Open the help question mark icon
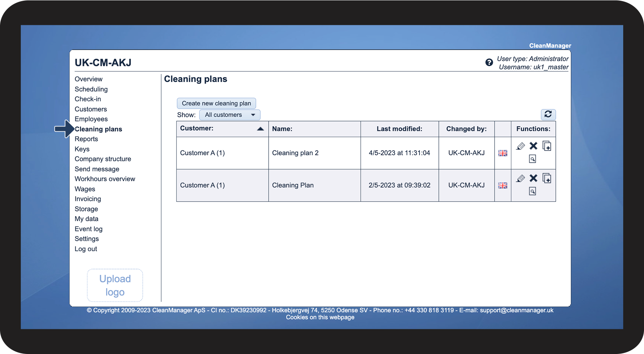Image resolution: width=644 pixels, height=354 pixels. click(x=489, y=62)
